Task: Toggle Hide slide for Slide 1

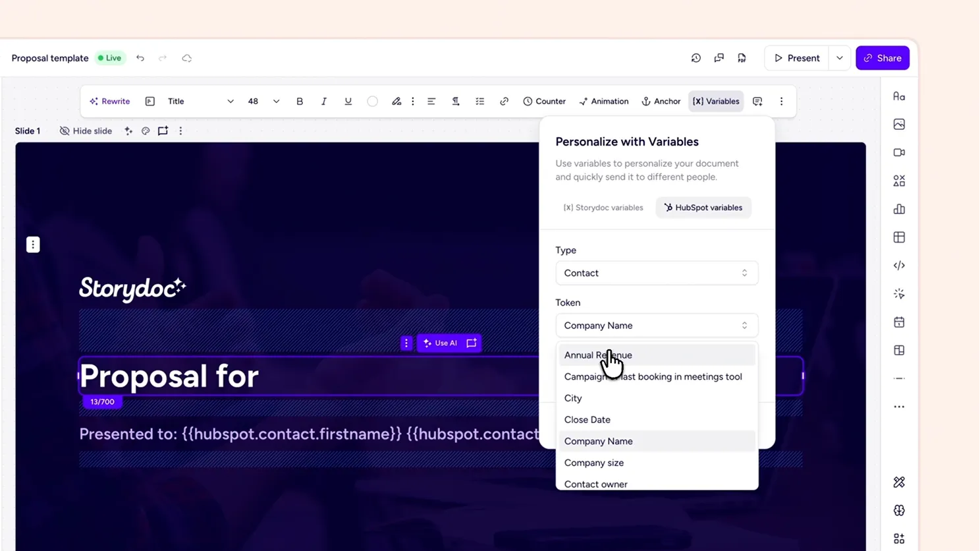Action: pos(86,131)
